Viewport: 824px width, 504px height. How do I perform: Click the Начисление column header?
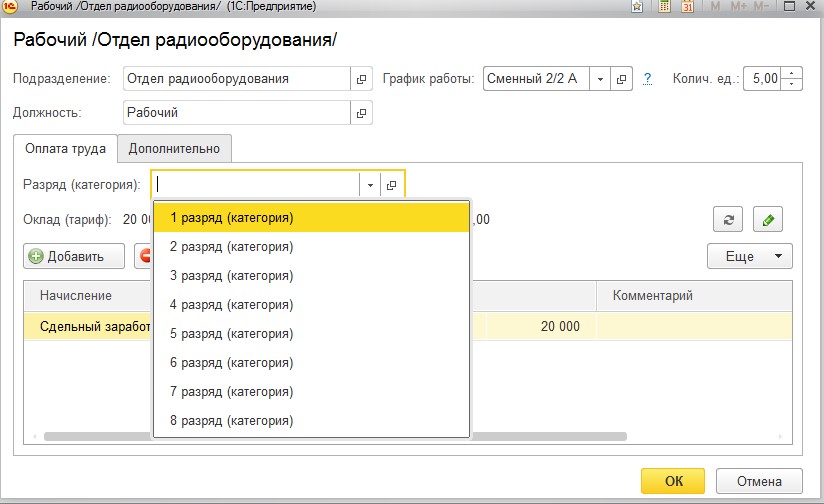click(88, 295)
